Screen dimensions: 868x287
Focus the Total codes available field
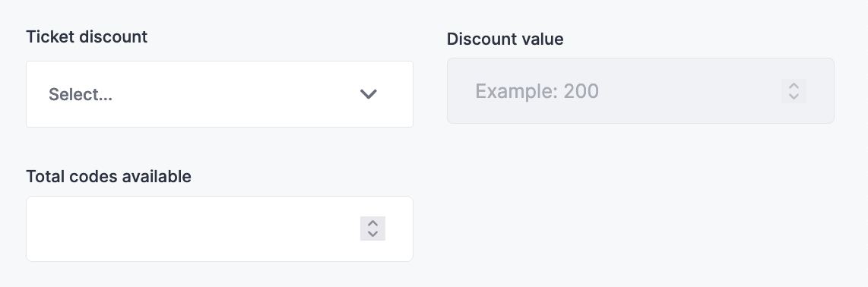tap(219, 229)
